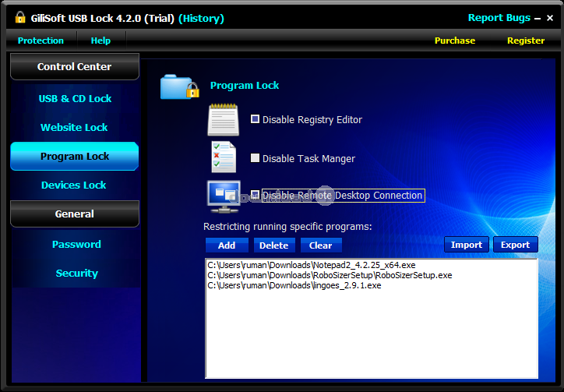The height and width of the screenshot is (392, 564).
Task: Click the padlock icon in title bar
Action: point(20,17)
